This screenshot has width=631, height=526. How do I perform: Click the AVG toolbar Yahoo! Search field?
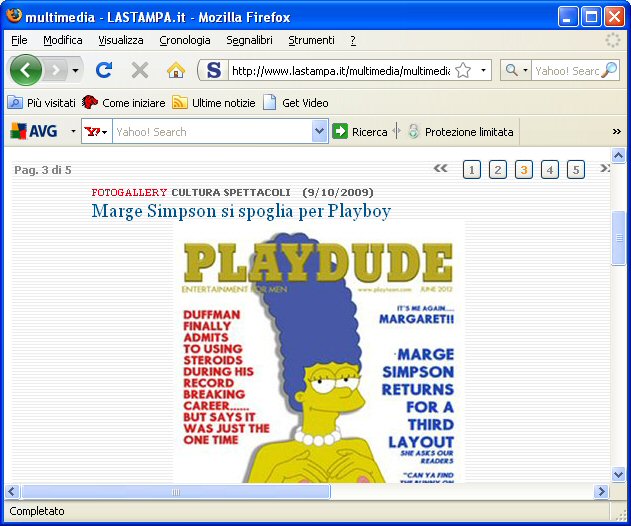coord(212,132)
